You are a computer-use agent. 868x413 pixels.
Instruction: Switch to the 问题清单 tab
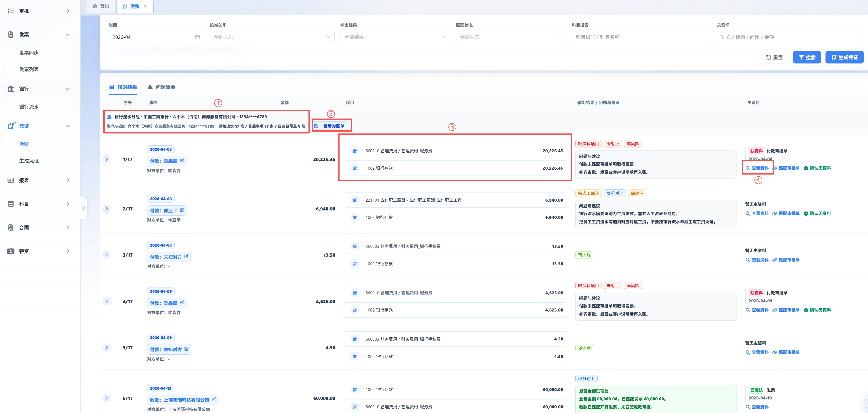(x=161, y=87)
